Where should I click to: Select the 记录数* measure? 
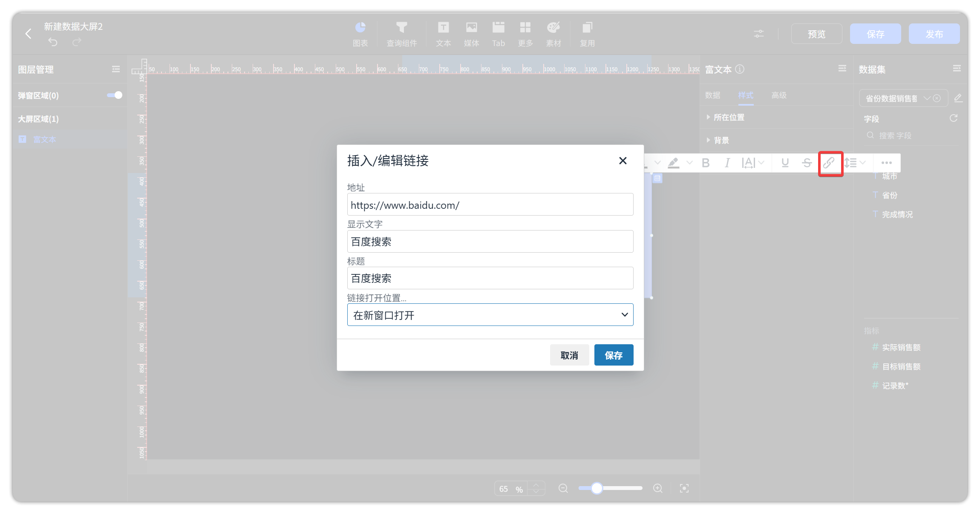point(895,386)
